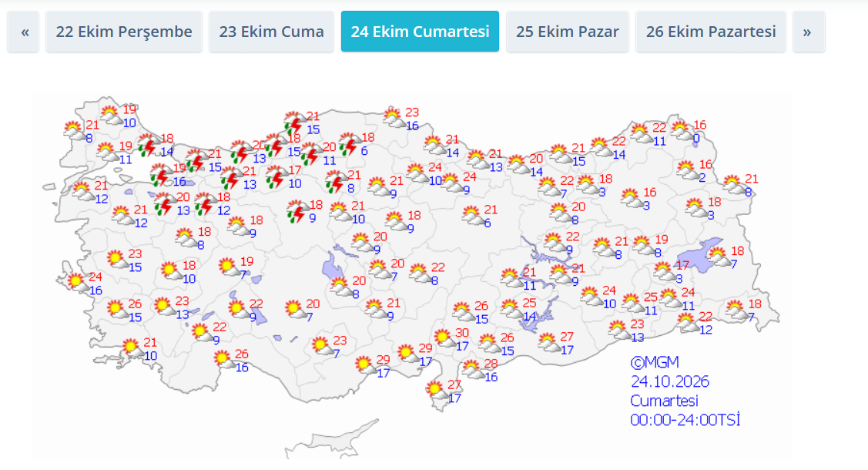Click the thunderstorm icon showing 17 and 10
This screenshot has height=470, width=868.
276,176
